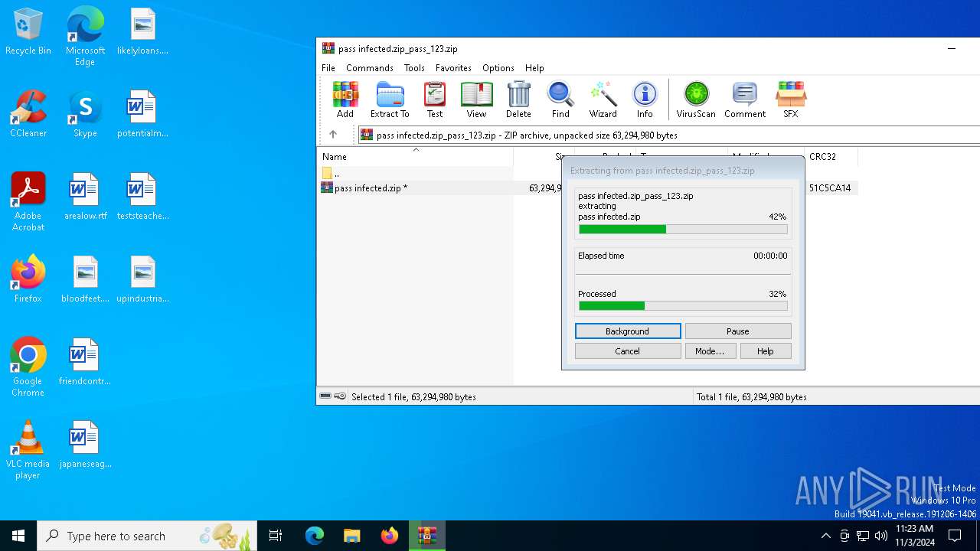Click the Add toolbar icon in WinRAR

(345, 100)
